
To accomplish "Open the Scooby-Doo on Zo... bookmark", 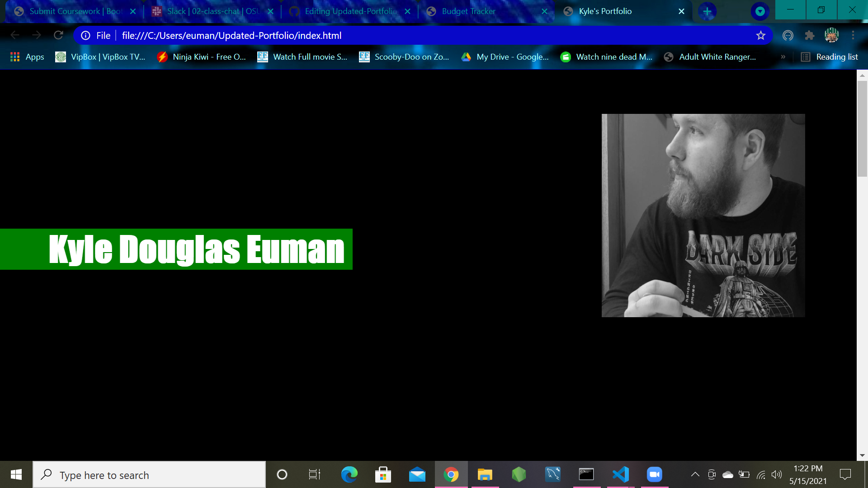I will 404,57.
